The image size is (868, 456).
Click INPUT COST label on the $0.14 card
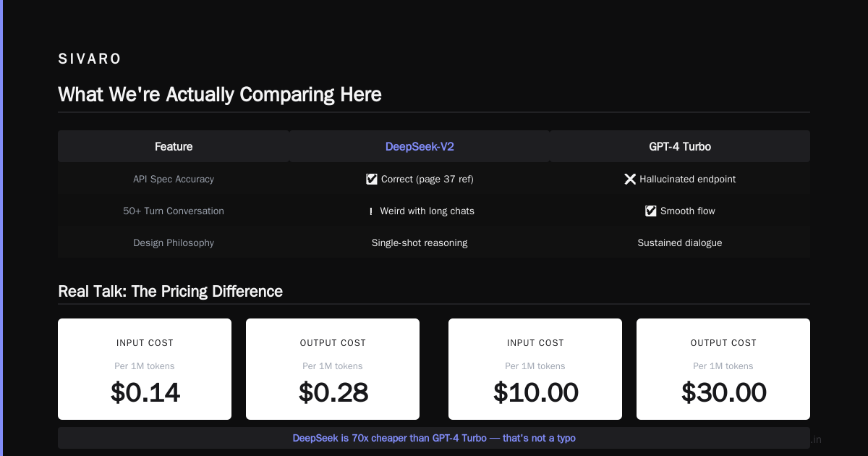click(x=145, y=343)
